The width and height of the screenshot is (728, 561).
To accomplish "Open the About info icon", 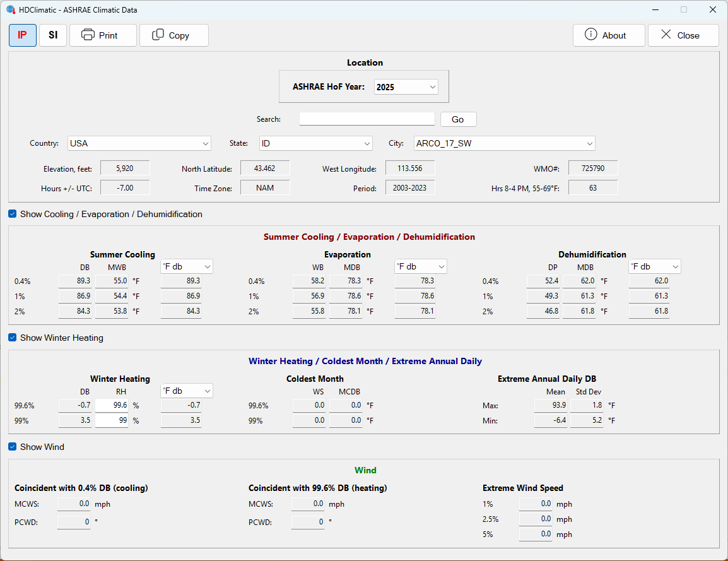I will point(590,34).
